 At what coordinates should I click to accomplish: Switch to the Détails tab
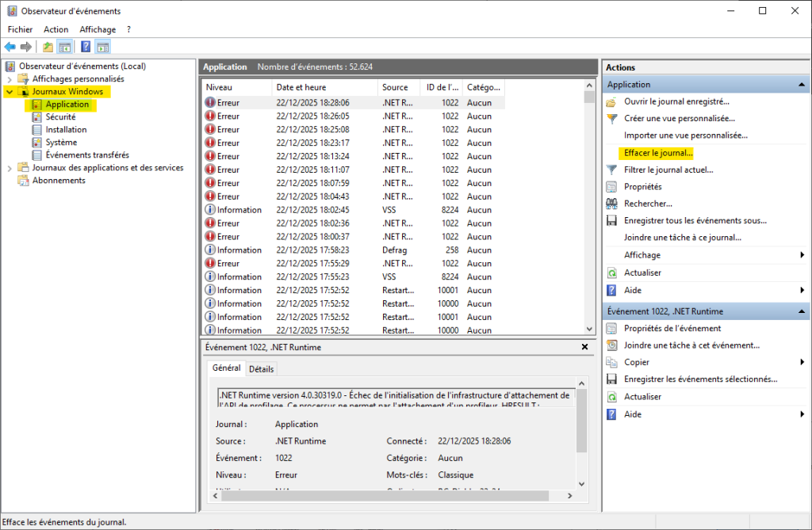(x=261, y=369)
